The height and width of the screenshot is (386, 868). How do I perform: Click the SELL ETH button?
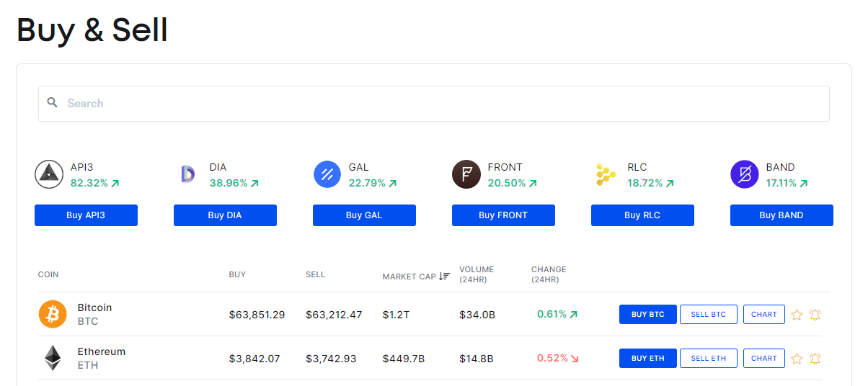pos(709,359)
